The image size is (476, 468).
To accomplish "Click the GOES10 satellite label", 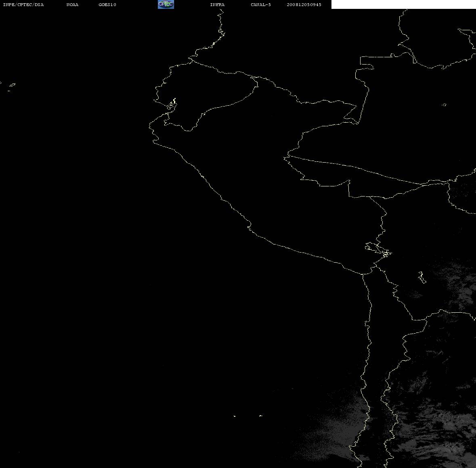I will click(x=107, y=4).
